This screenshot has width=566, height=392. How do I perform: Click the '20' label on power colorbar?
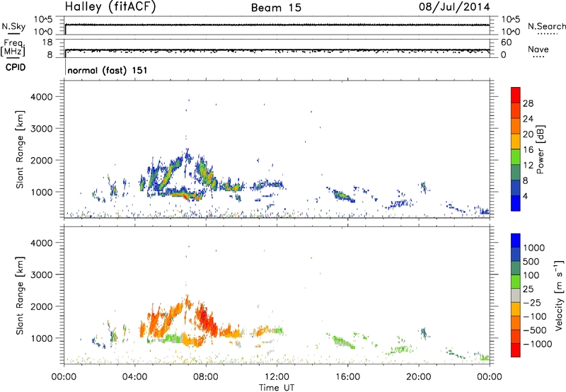(528, 134)
